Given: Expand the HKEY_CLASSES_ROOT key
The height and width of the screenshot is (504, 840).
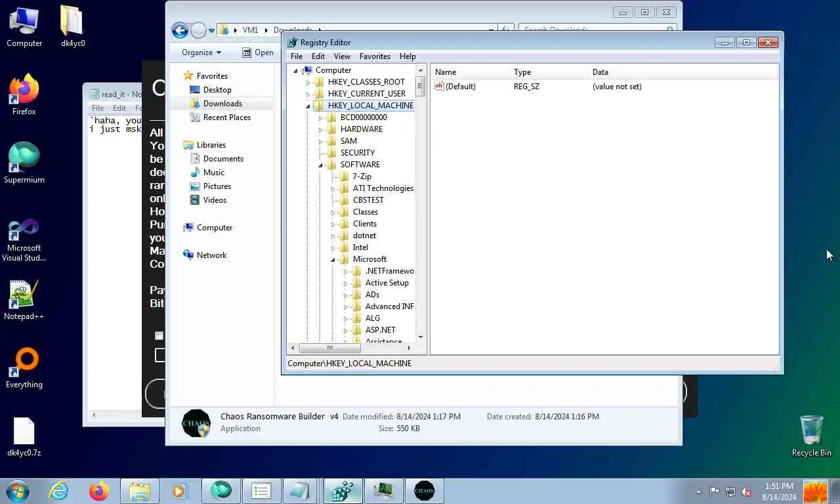Looking at the screenshot, I should pyautogui.click(x=308, y=82).
